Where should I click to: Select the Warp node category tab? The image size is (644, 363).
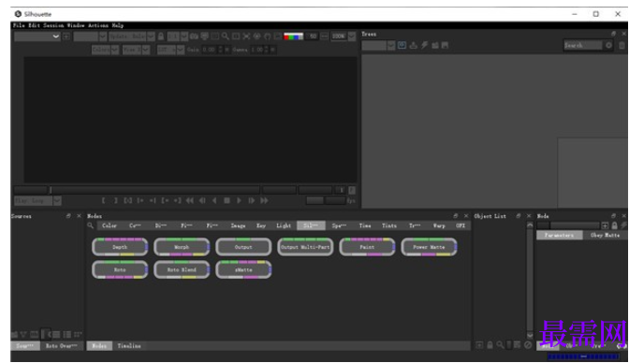coord(439,225)
